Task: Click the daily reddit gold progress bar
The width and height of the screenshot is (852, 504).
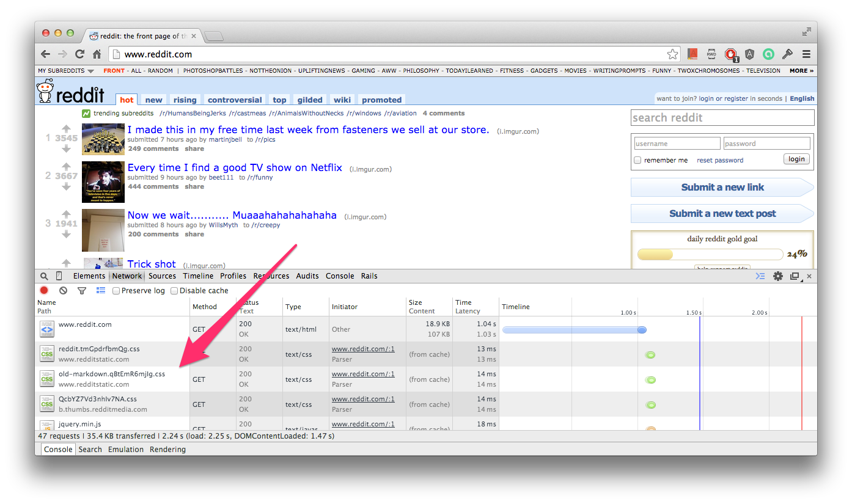Action: click(x=710, y=254)
